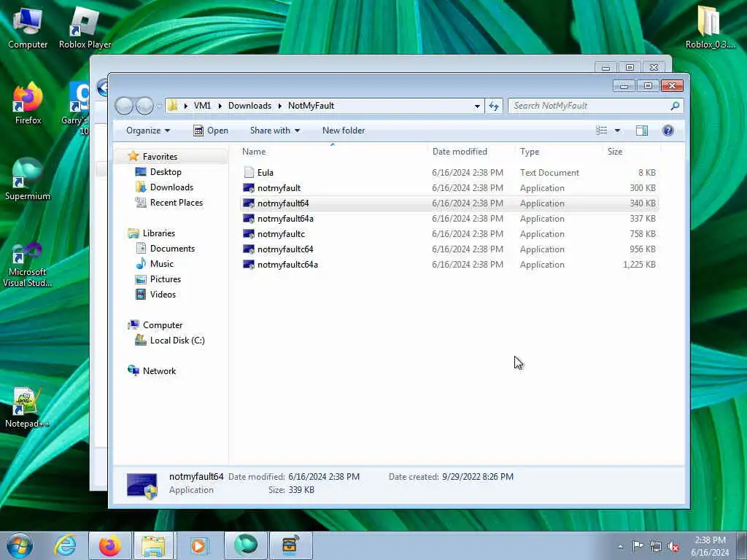This screenshot has width=747, height=560.
Task: Open Windows Media Player from taskbar
Action: 199,545
